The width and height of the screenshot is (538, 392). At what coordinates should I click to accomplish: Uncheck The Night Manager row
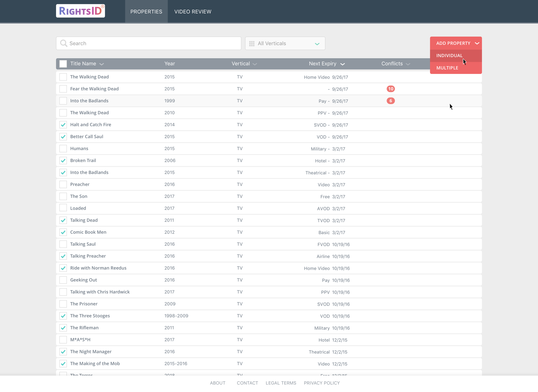(x=63, y=351)
